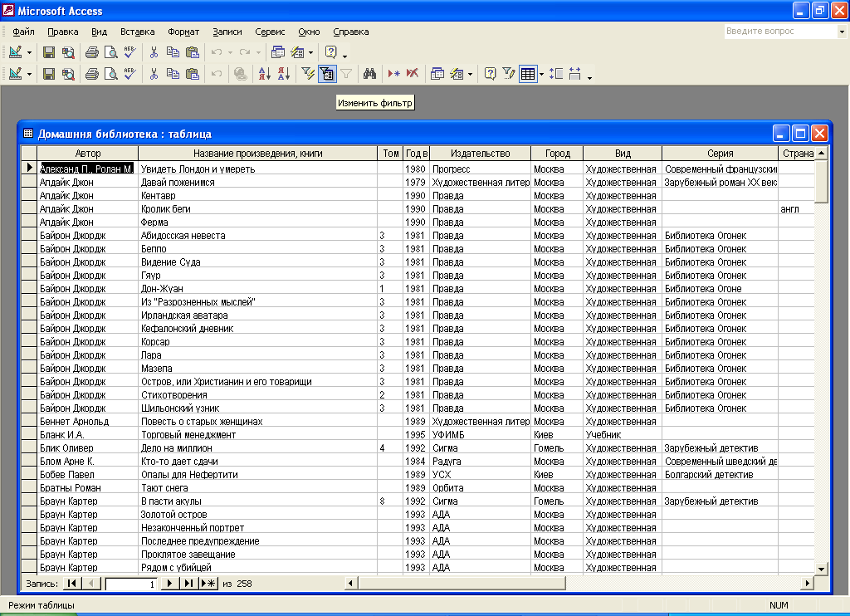Open the Записи menu

pyautogui.click(x=227, y=32)
